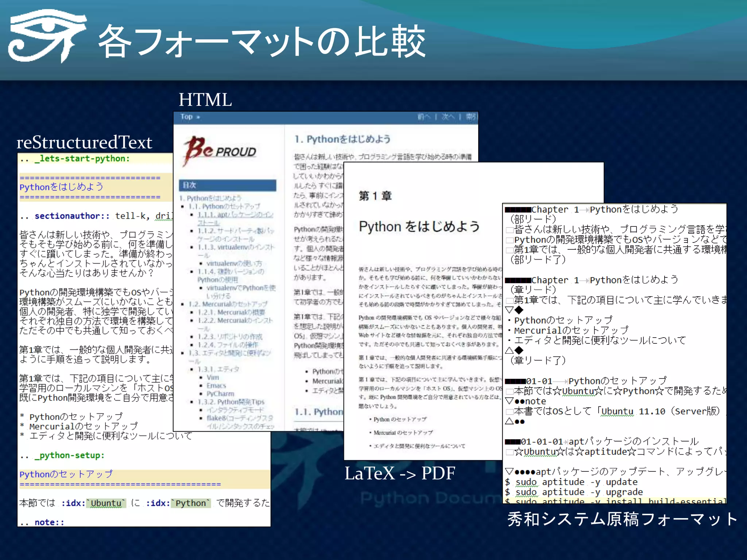
Task: Click ▽●●note marker line
Action: 526,401
